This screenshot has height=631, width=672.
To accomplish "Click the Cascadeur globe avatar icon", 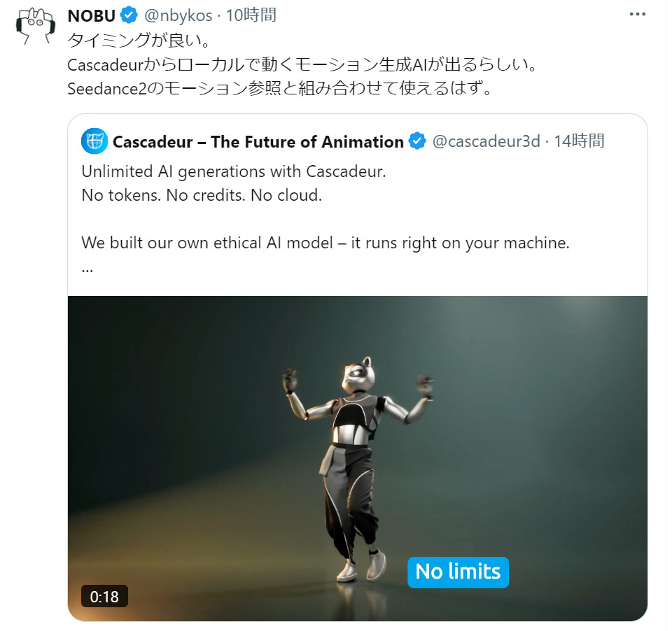I will [x=94, y=141].
